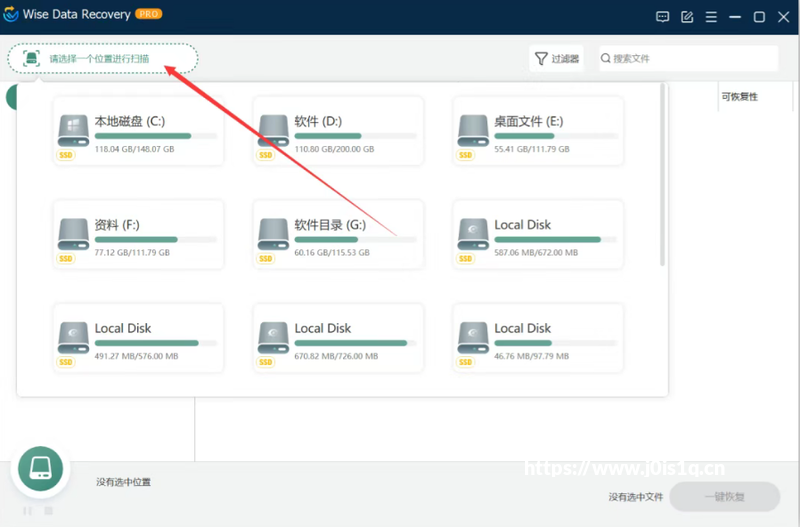The height and width of the screenshot is (527, 800).
Task: Click the PRO badge in title bar
Action: coord(148,14)
